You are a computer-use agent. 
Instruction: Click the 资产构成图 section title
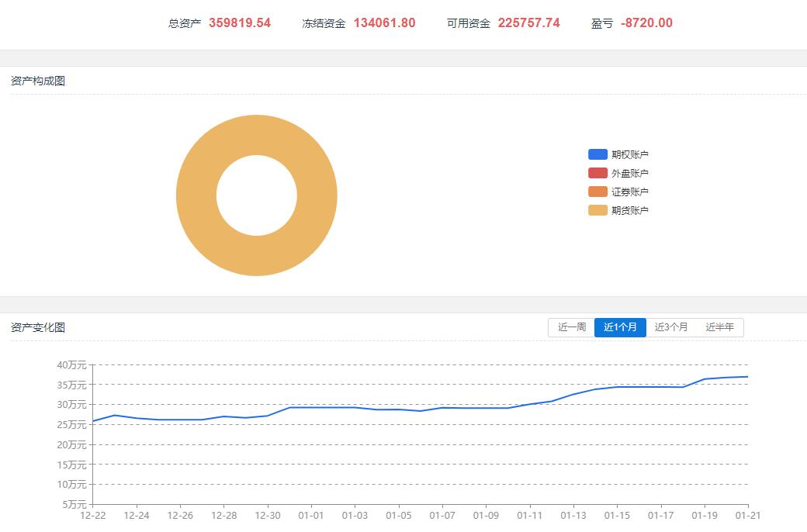click(x=38, y=81)
